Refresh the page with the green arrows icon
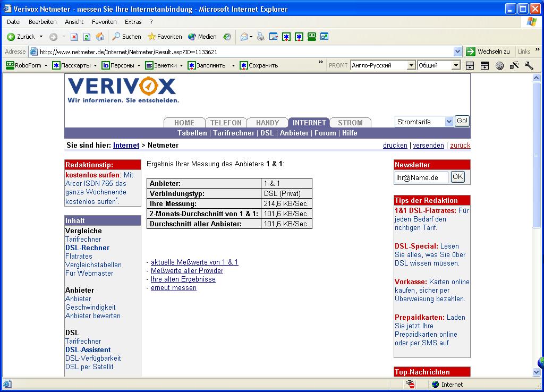 pyautogui.click(x=87, y=37)
